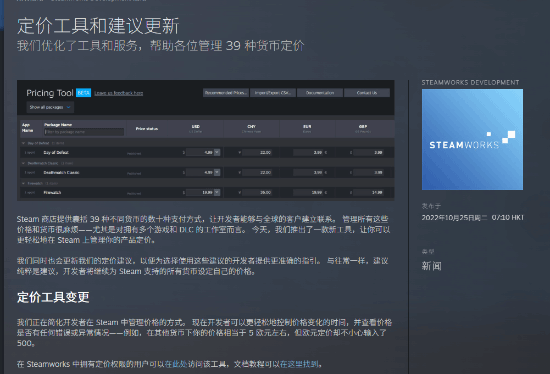Click the BETA badge beside Pricing Tool
The image size is (550, 374).
click(83, 93)
